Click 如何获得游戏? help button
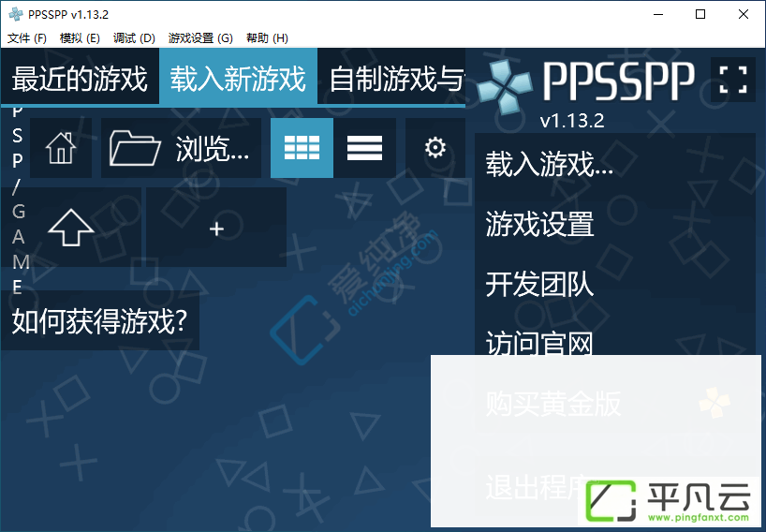Screen dimensions: 766x532 pyautogui.click(x=99, y=320)
